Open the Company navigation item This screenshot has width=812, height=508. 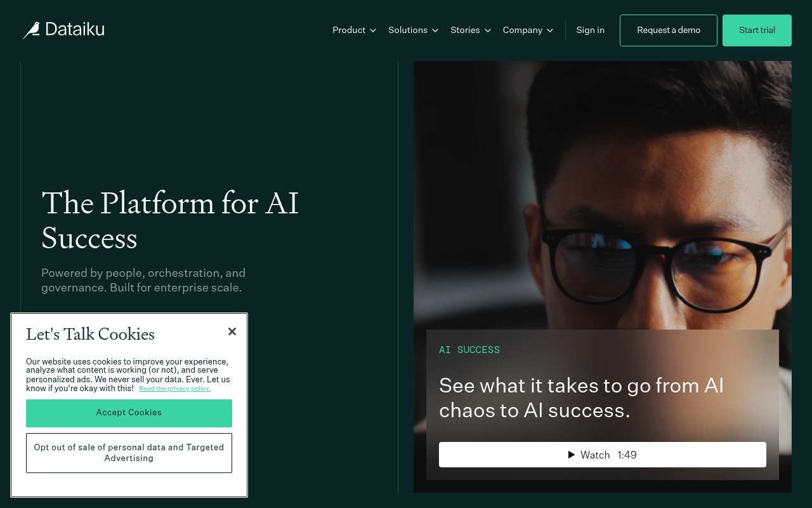tap(523, 30)
